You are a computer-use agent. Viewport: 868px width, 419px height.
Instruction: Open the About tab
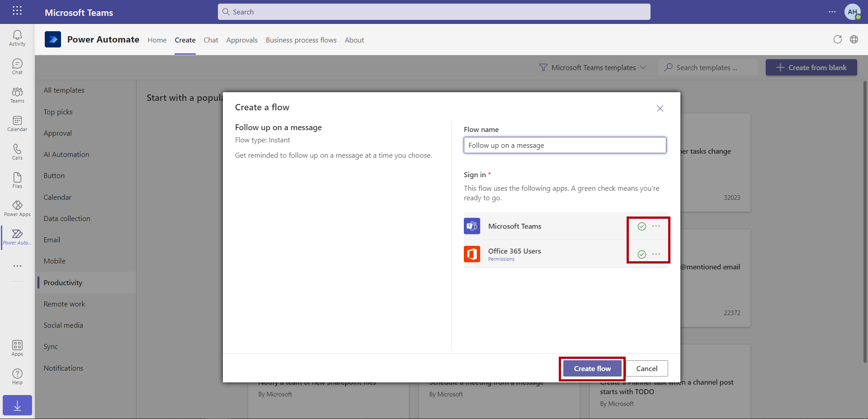click(354, 40)
